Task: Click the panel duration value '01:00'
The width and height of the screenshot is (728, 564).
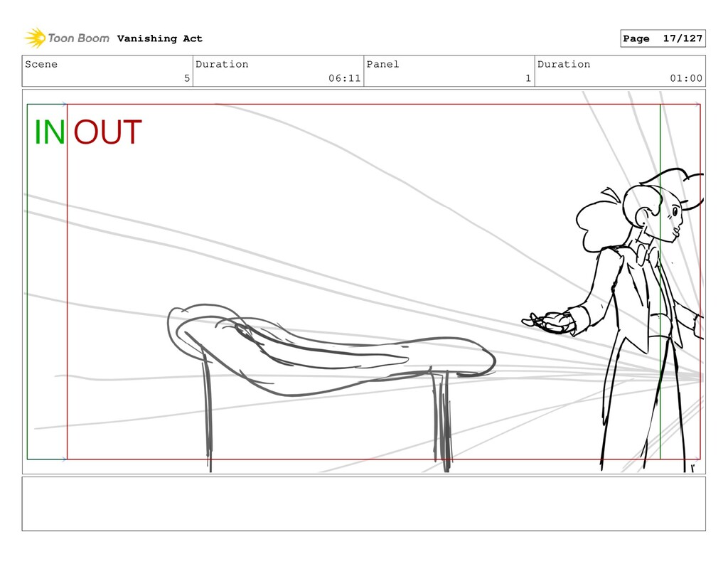Action: tap(686, 78)
